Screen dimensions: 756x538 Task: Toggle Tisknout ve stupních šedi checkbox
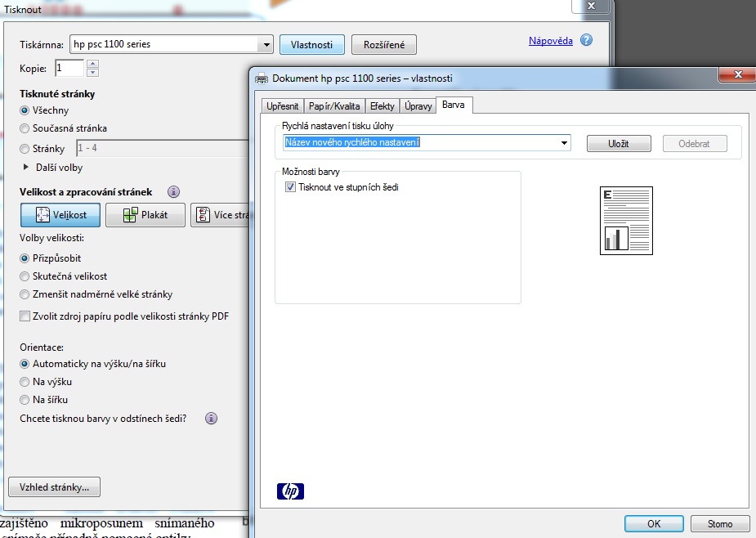click(290, 186)
